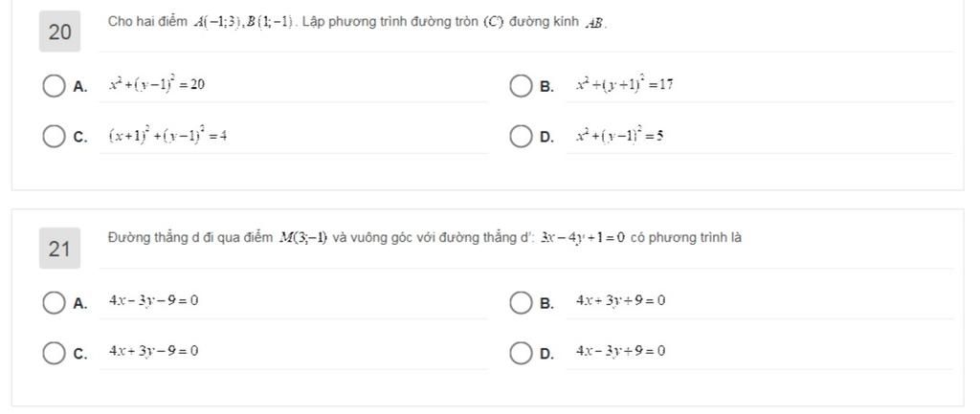Select radio button D for question 21

[520, 353]
